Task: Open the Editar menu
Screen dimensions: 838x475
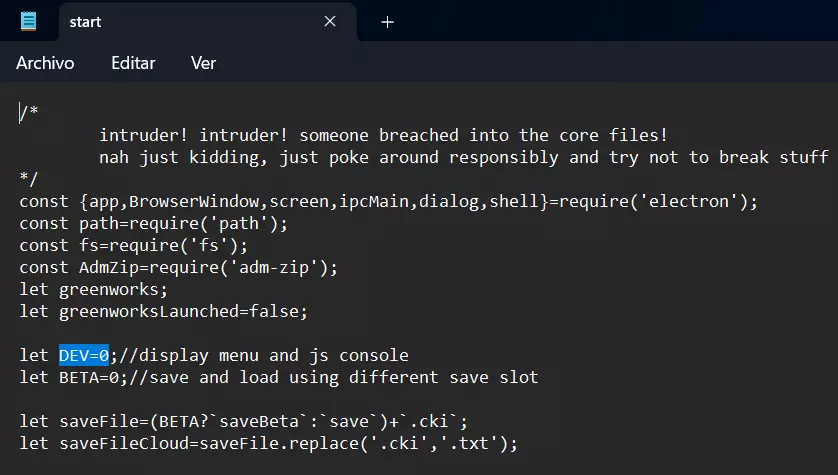Action: tap(133, 63)
